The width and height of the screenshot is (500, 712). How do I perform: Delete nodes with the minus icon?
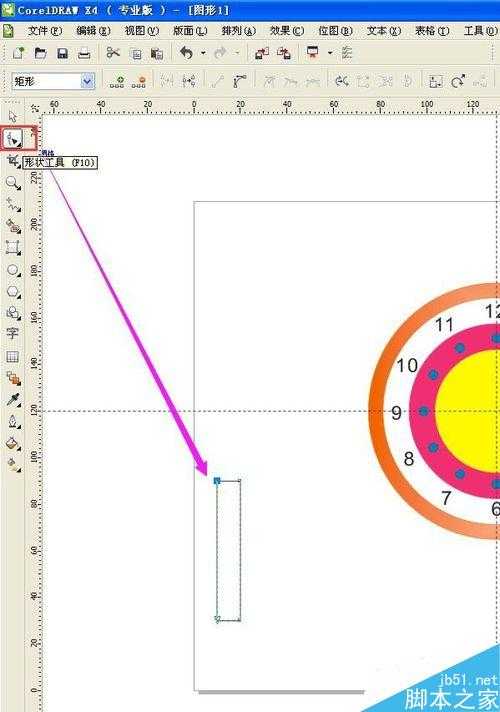(x=139, y=82)
